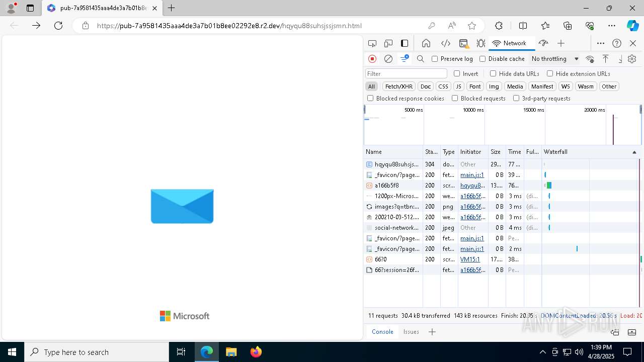
Task: Click the browser address bar URL
Action: (x=229, y=26)
